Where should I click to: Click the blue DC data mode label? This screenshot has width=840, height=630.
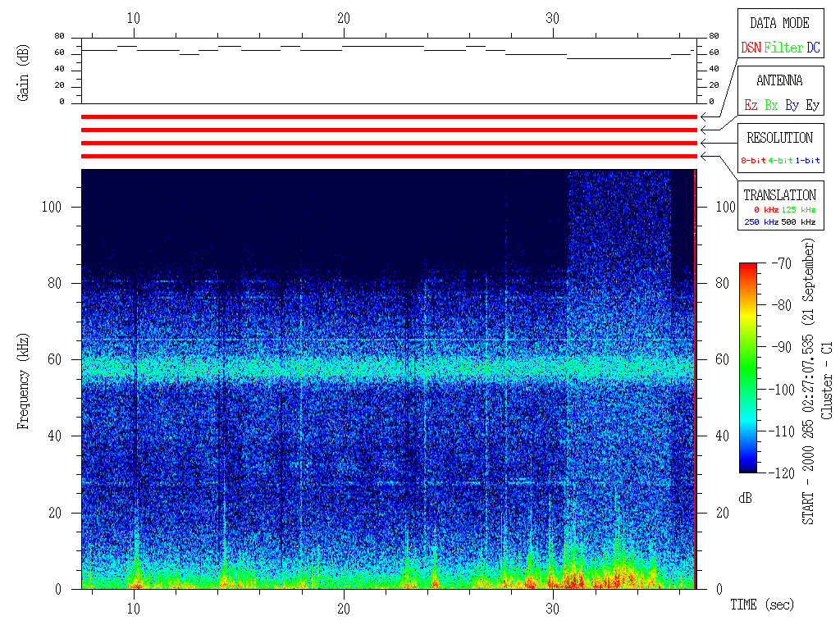click(813, 48)
